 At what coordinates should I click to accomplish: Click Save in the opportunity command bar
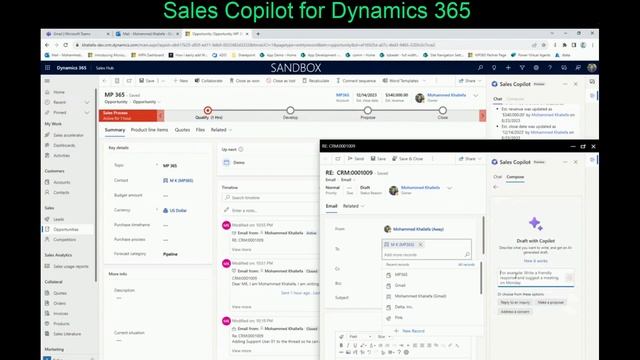point(147,81)
